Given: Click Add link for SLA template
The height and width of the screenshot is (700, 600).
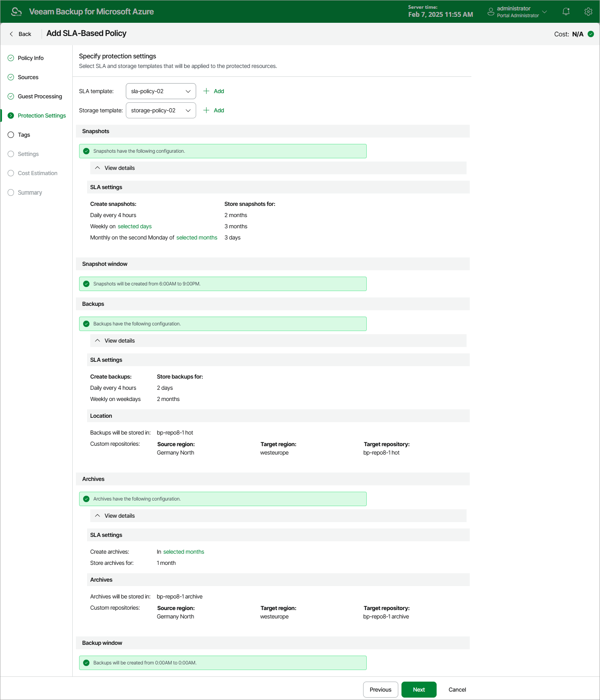Looking at the screenshot, I should click(x=219, y=91).
